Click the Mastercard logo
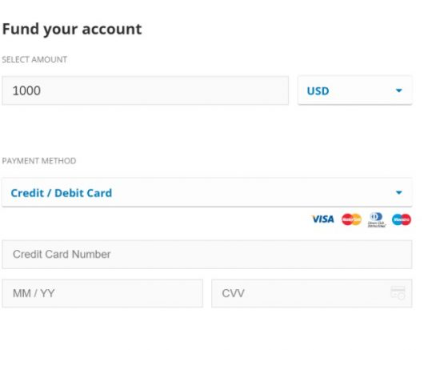 (351, 219)
